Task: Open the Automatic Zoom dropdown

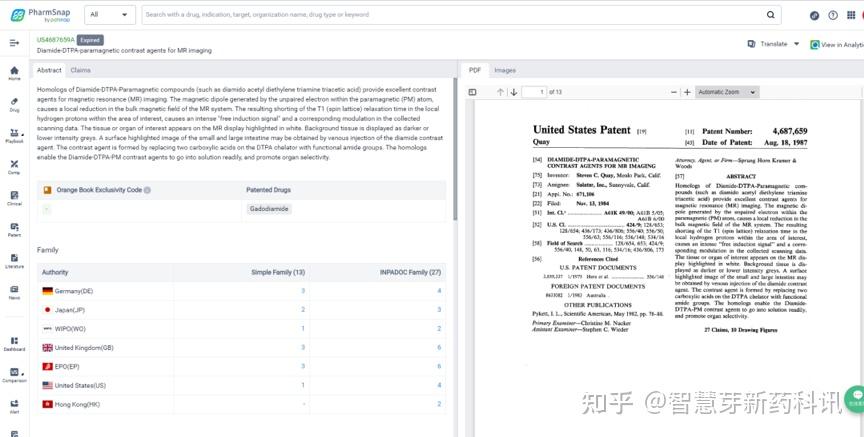Action: [x=727, y=92]
